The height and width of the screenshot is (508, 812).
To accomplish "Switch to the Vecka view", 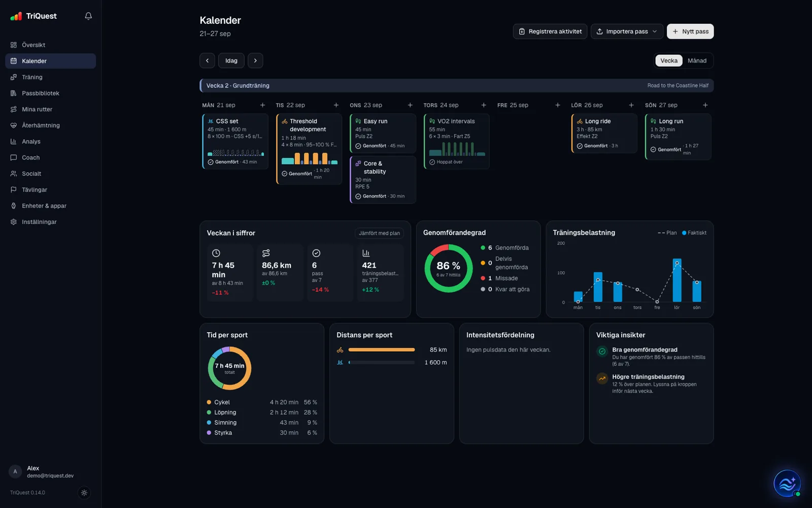I will pos(669,60).
